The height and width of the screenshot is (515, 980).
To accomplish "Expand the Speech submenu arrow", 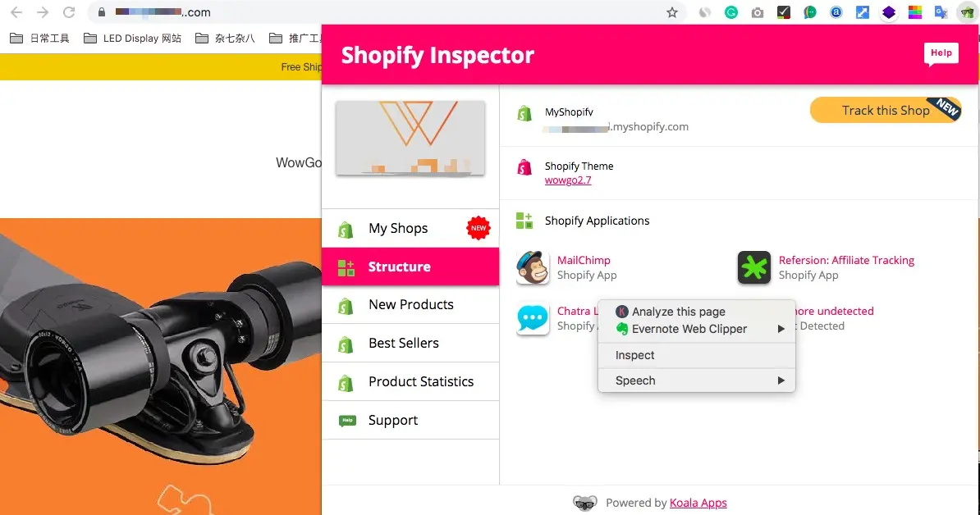I will pos(781,381).
